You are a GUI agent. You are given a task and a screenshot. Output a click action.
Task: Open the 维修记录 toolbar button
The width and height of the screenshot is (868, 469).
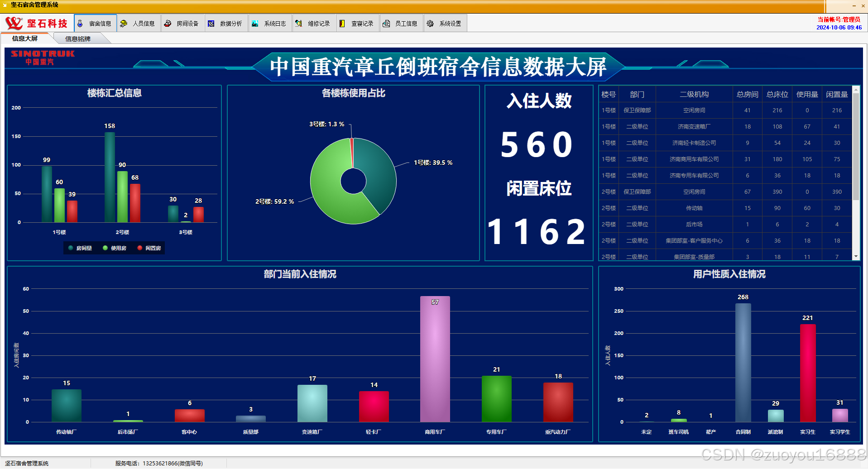point(314,24)
